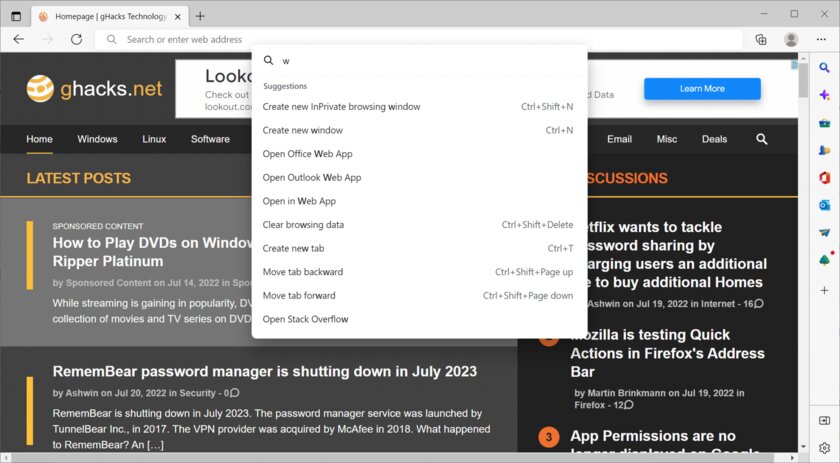Click the Learn More ad button
The height and width of the screenshot is (463, 840).
pos(702,89)
